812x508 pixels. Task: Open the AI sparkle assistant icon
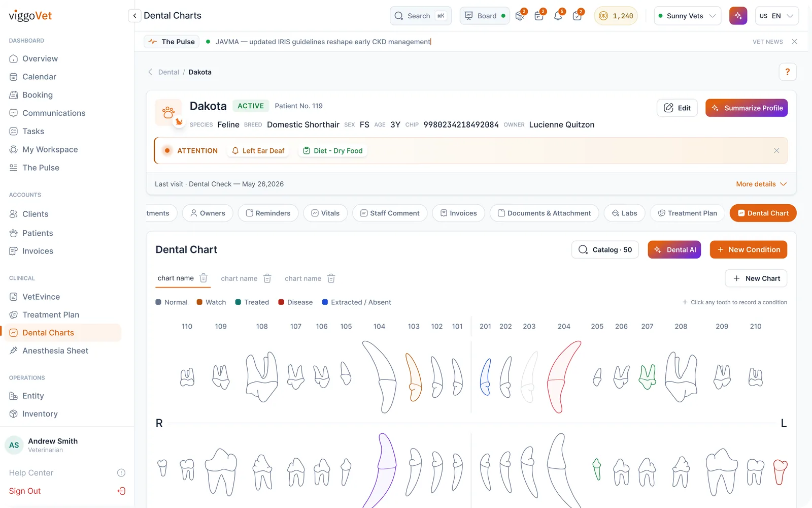tap(738, 16)
